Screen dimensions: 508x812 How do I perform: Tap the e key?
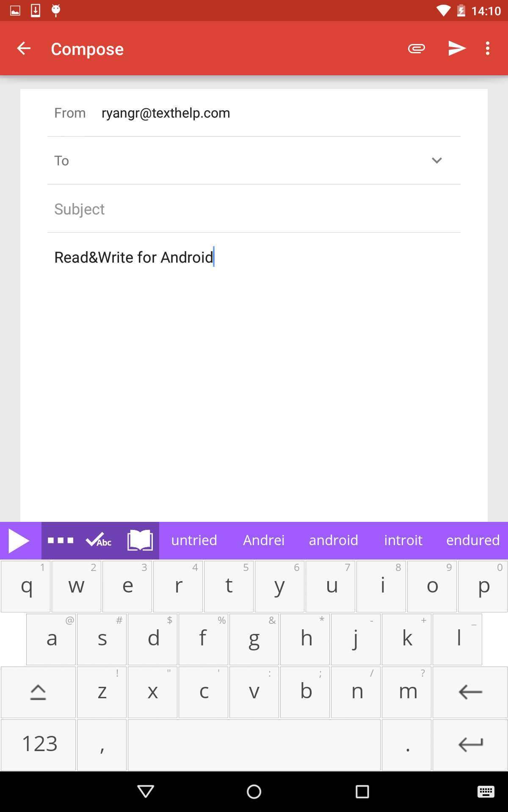click(x=127, y=586)
